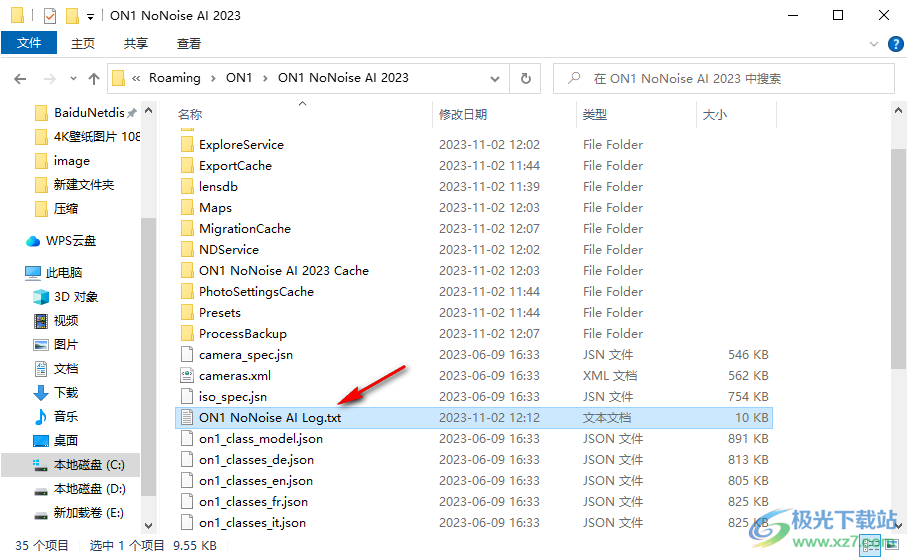Select the PhotoSettingsCache folder
Image resolution: width=908 pixels, height=558 pixels.
257,292
